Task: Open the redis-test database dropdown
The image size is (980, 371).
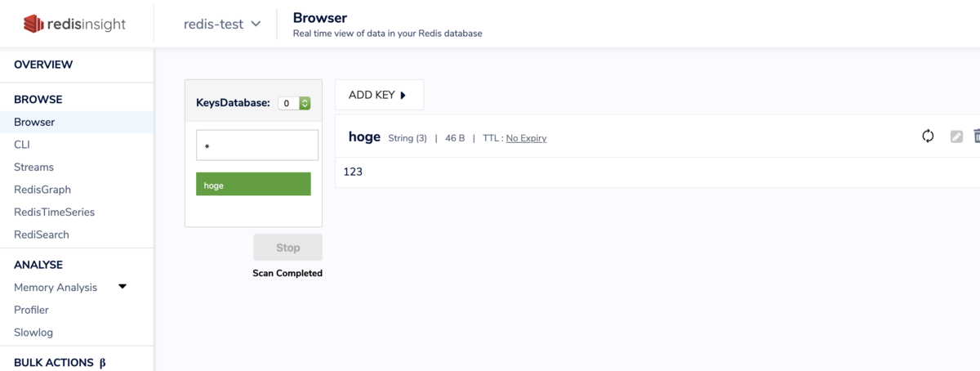Action: 222,24
